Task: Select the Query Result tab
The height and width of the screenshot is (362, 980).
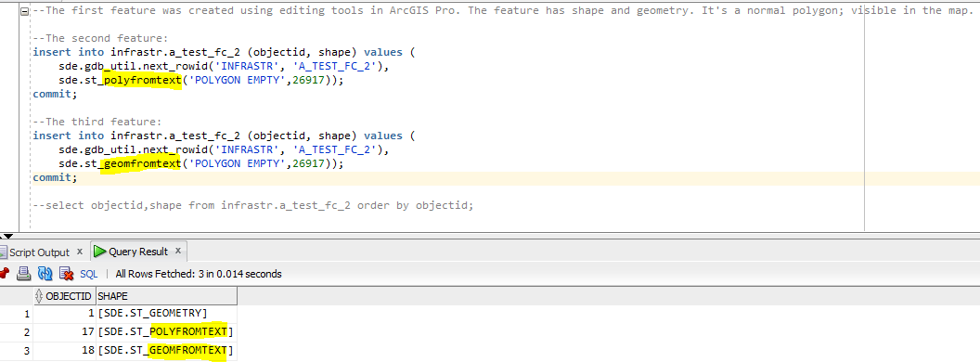Action: click(x=138, y=252)
